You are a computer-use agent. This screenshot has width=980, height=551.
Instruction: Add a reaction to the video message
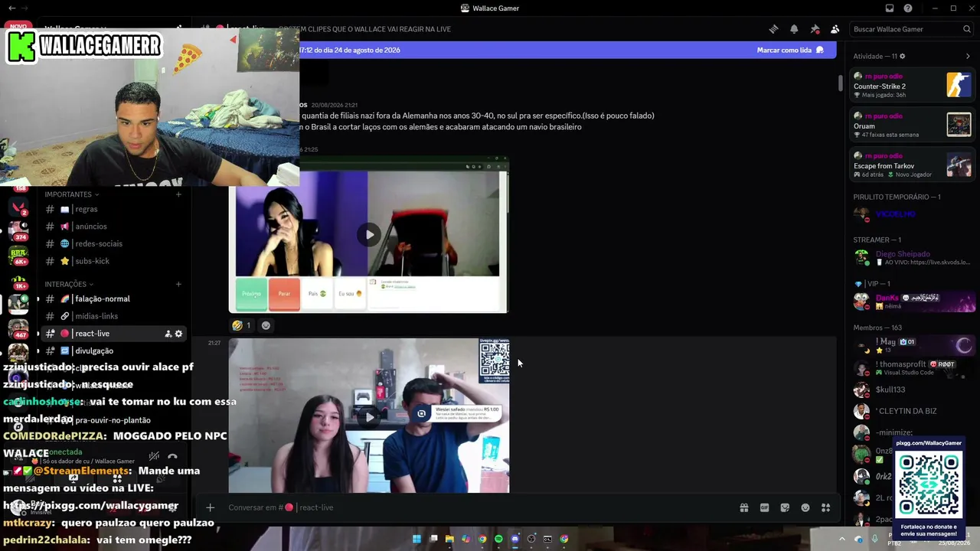click(x=266, y=325)
